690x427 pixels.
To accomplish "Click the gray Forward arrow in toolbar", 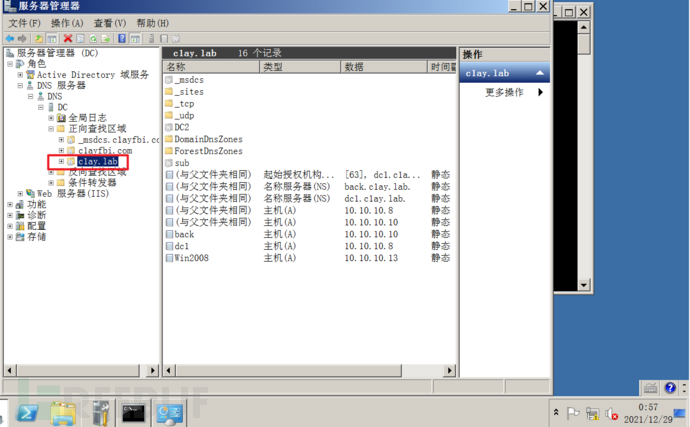I will 22,39.
